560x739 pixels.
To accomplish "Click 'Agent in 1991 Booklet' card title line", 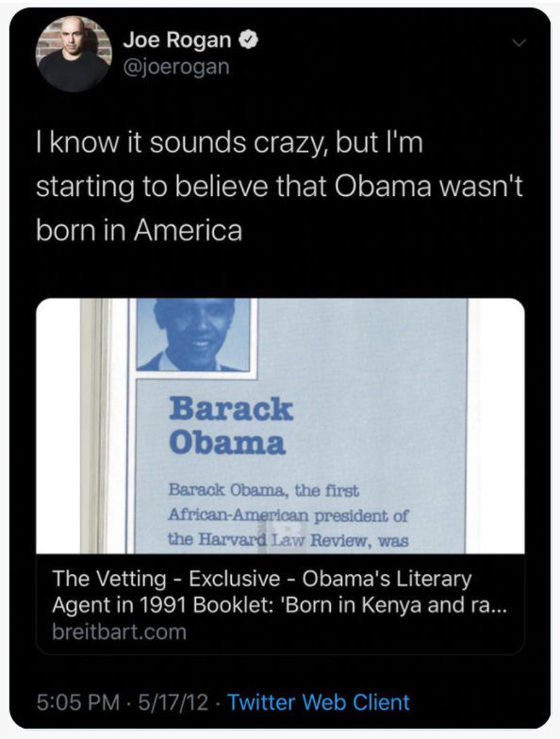I will point(279,604).
